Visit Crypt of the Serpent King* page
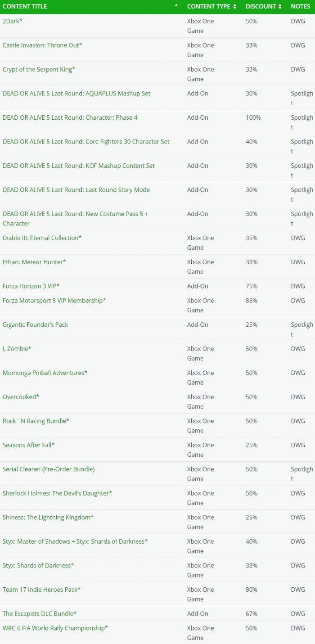This screenshot has height=644, width=315. tap(39, 69)
